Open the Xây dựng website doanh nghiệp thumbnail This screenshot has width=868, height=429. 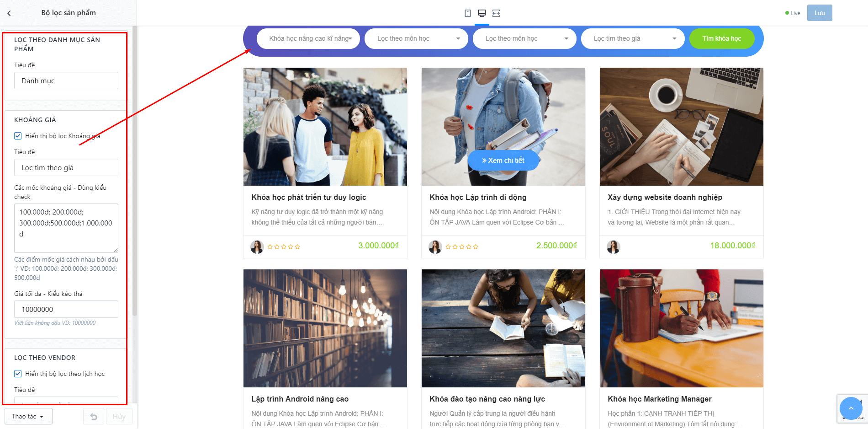(681, 127)
